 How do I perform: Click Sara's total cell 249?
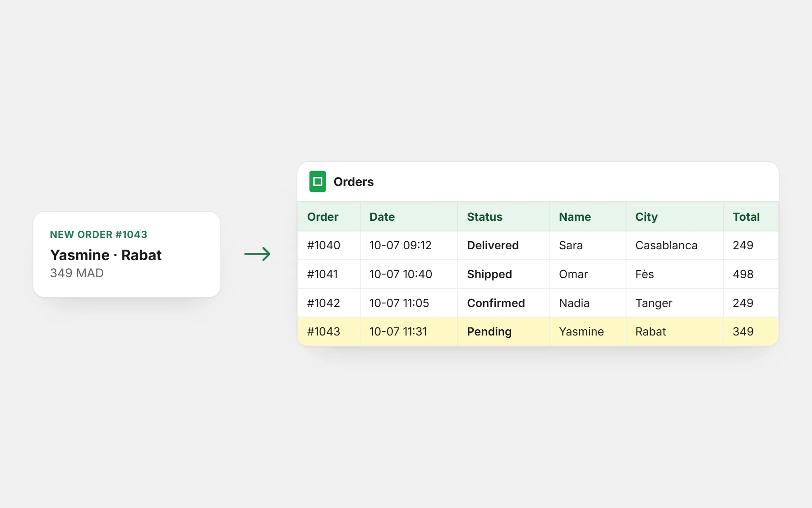click(x=751, y=245)
